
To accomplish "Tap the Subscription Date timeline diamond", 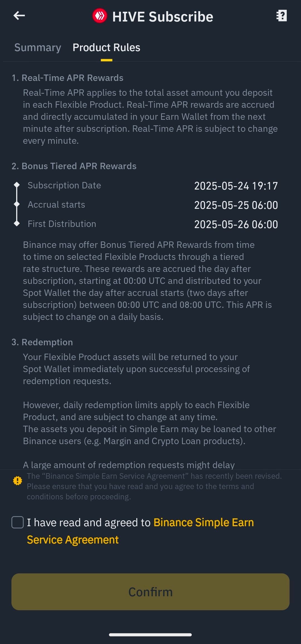I will coord(17,185).
